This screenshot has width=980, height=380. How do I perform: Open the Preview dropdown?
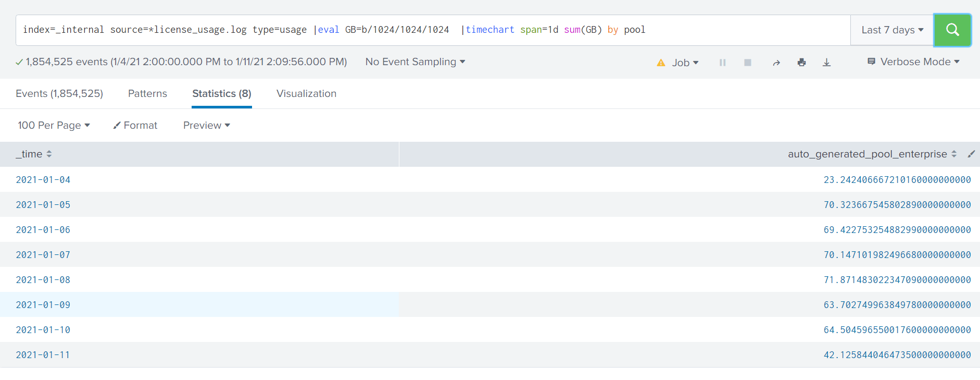[x=206, y=125]
